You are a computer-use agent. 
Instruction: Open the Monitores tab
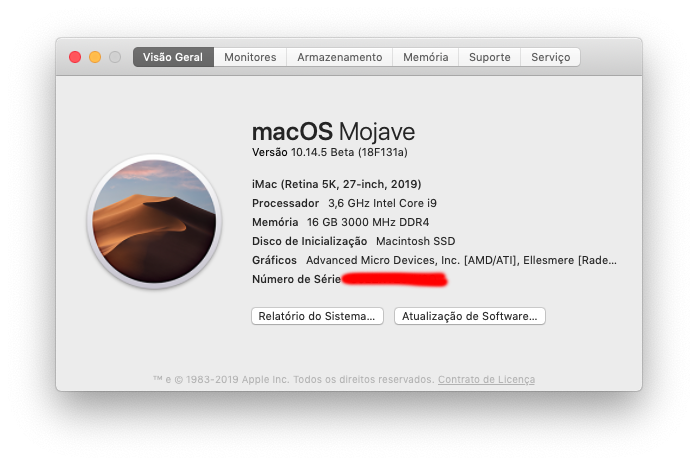coord(250,57)
